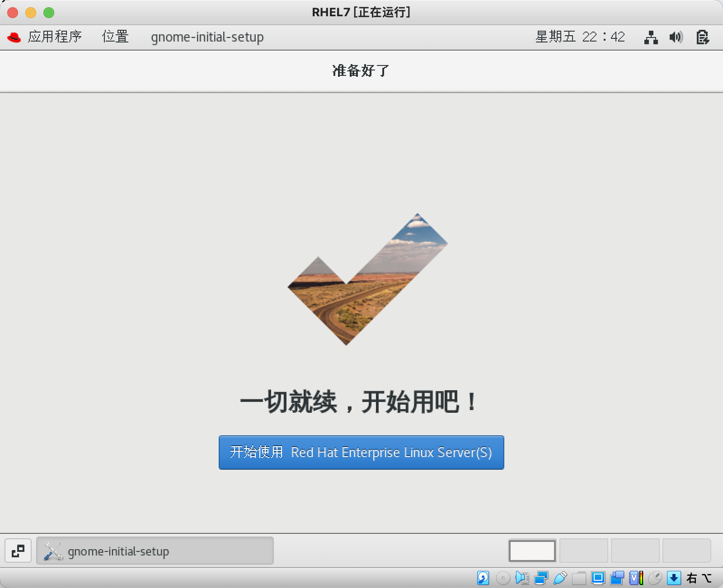Switch to the fourth workspace in the switcher

click(687, 551)
